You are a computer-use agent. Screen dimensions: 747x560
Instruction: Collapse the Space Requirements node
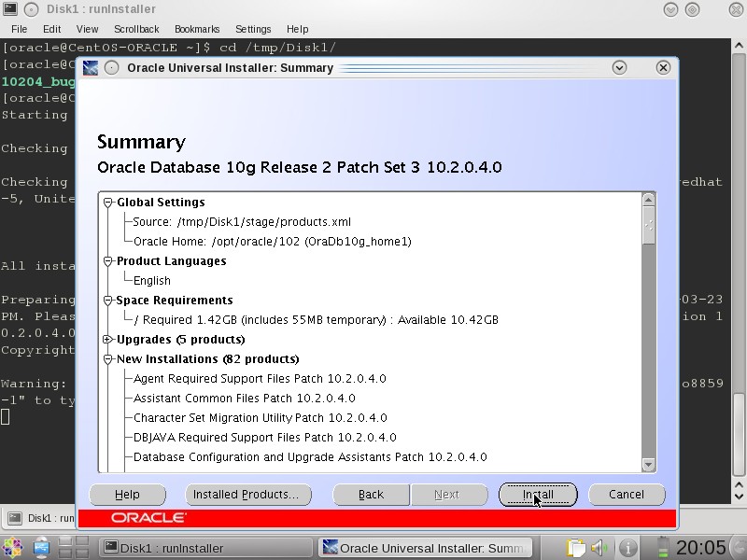click(x=108, y=301)
